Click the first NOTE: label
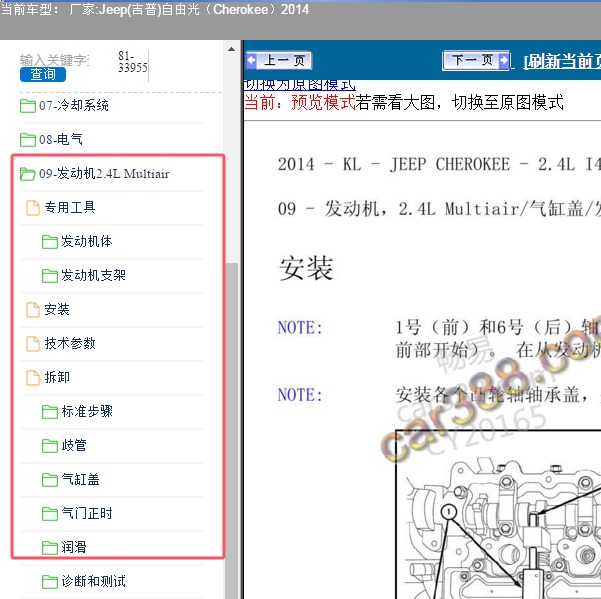The height and width of the screenshot is (599, 601). click(300, 328)
